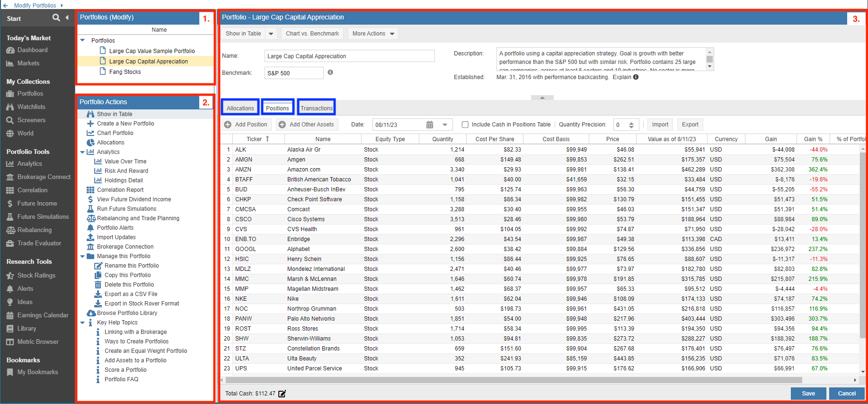Open Dashboard from sidebar
Viewport: 868px width, 404px height.
[x=32, y=50]
